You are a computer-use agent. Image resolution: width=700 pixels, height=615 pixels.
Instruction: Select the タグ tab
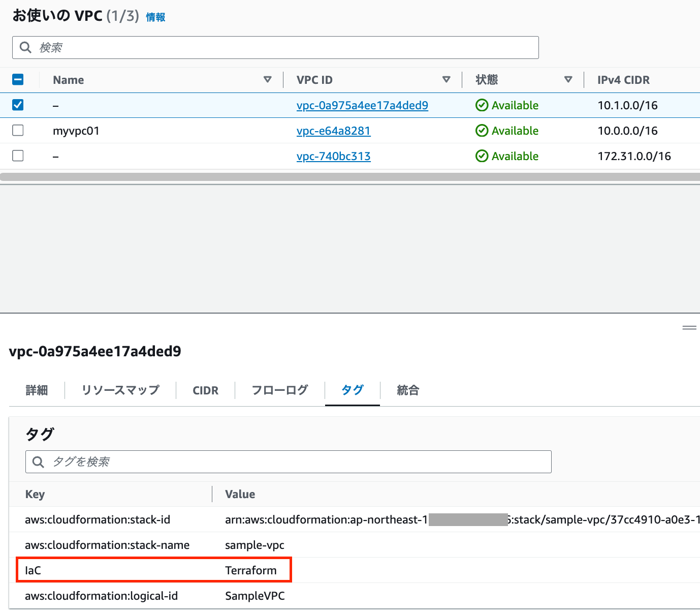point(353,390)
